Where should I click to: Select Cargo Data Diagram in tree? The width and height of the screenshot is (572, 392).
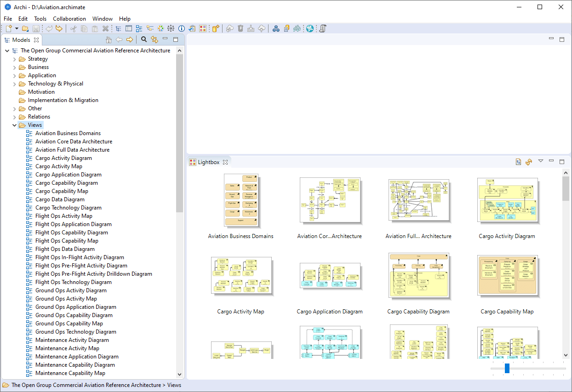60,199
